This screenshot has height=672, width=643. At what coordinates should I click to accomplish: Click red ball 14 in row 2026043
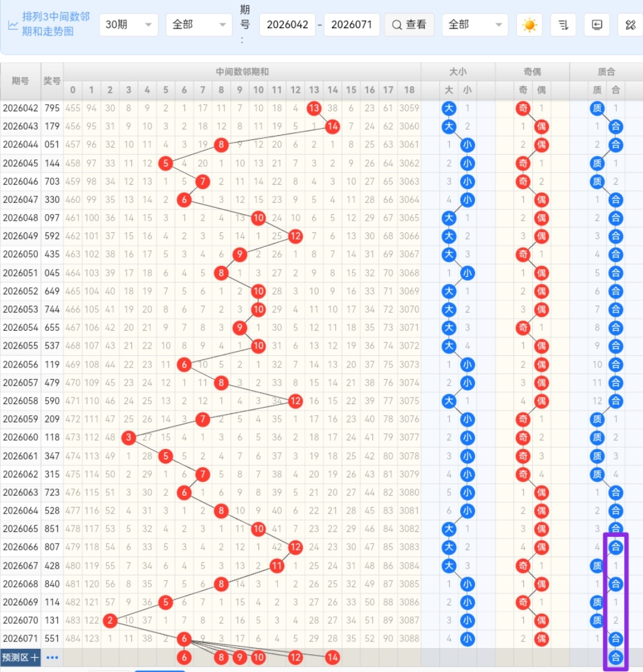click(x=333, y=127)
